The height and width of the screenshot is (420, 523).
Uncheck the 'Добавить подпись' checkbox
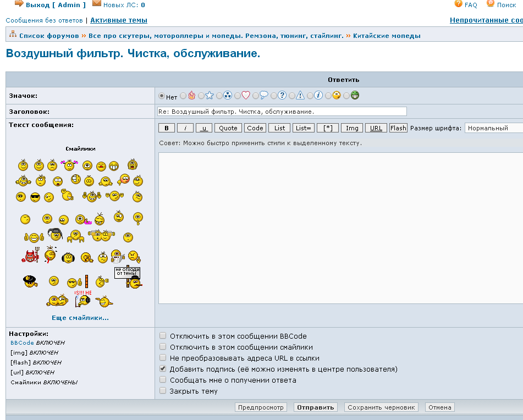pos(163,369)
